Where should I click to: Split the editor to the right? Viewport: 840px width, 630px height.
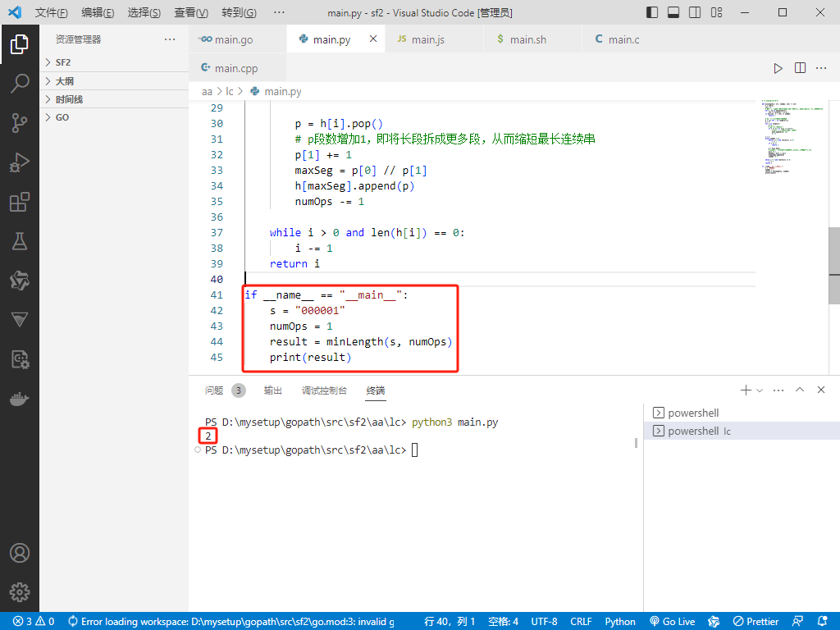tap(800, 68)
